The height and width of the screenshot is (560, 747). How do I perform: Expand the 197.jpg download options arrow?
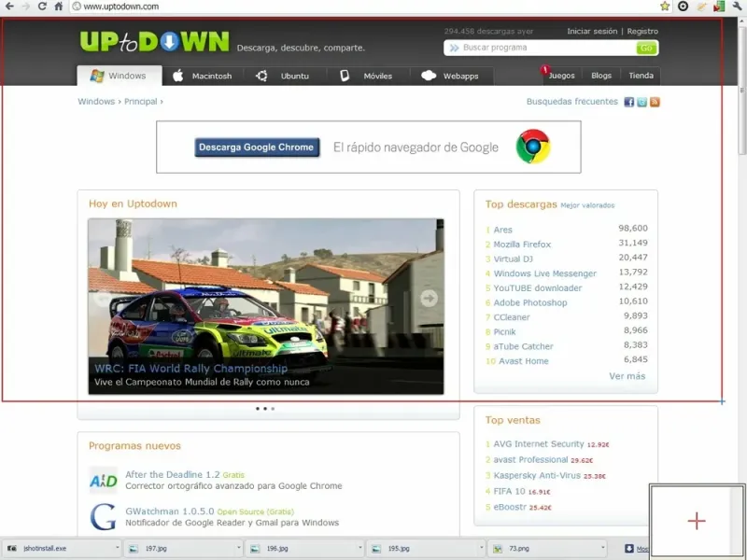pyautogui.click(x=239, y=548)
